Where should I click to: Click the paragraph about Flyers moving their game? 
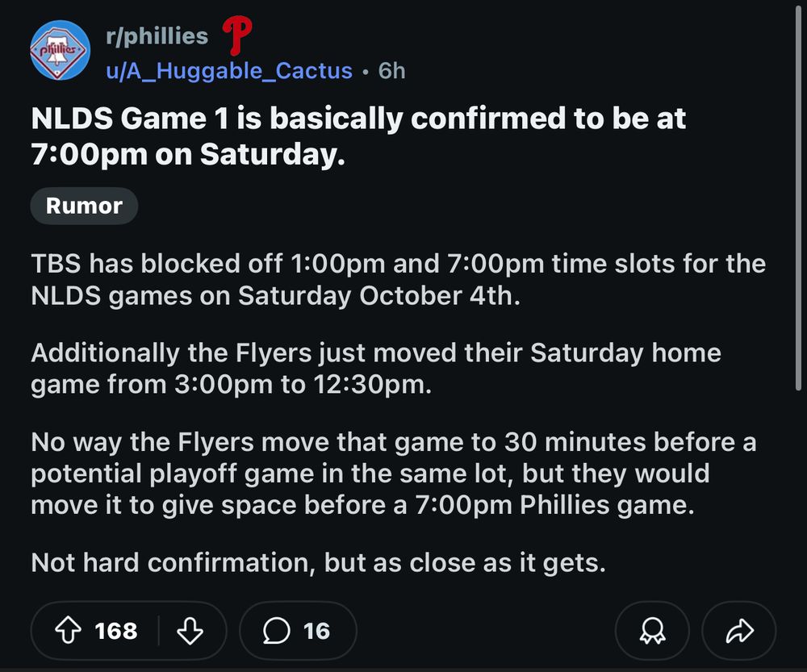point(375,369)
